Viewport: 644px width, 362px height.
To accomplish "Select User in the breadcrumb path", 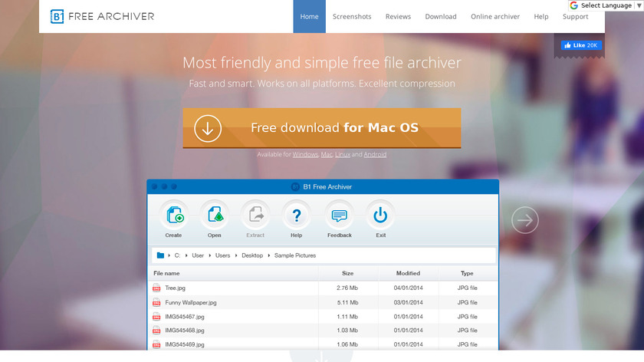I will pos(198,255).
